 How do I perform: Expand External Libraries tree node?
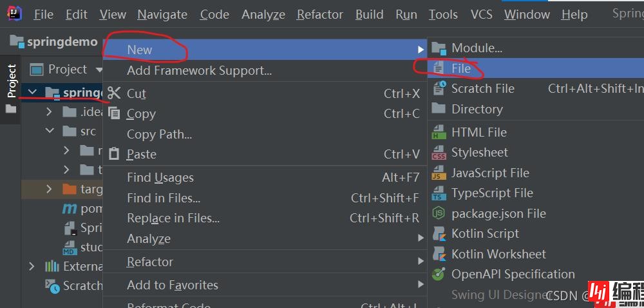click(x=32, y=266)
